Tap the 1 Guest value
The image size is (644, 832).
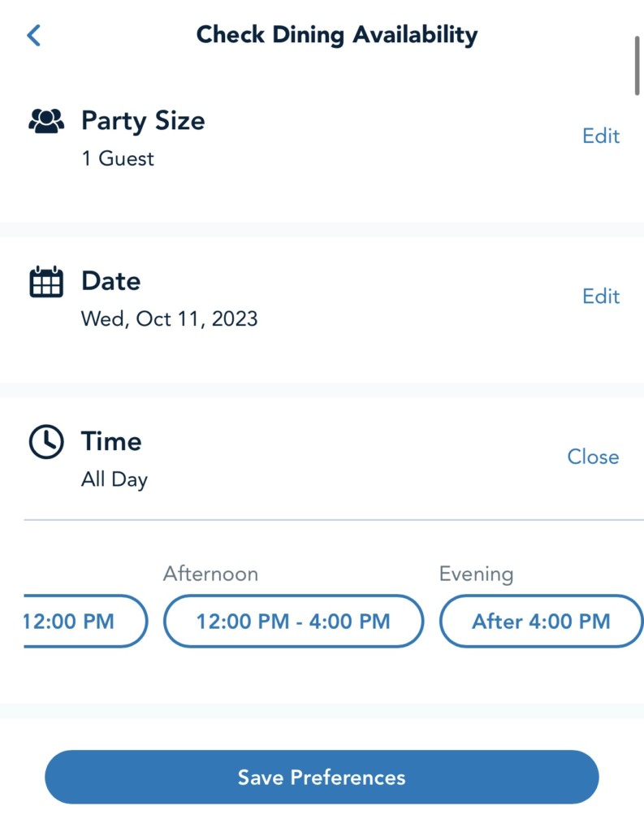click(118, 158)
